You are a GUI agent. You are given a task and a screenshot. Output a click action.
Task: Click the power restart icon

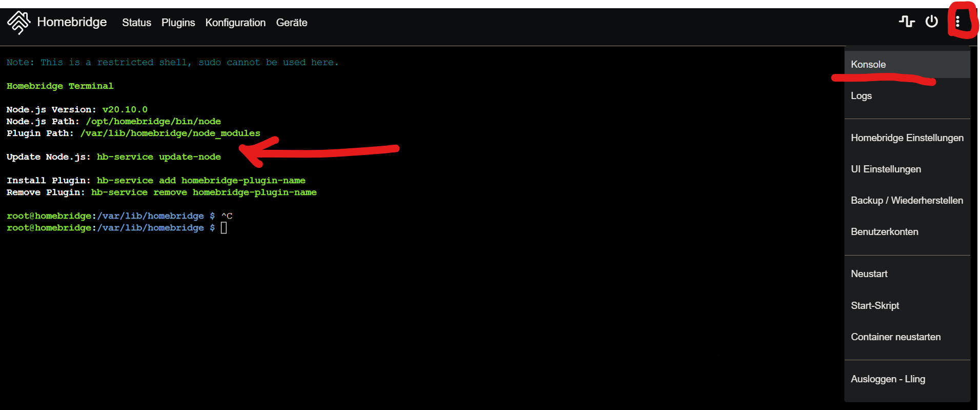[931, 22]
